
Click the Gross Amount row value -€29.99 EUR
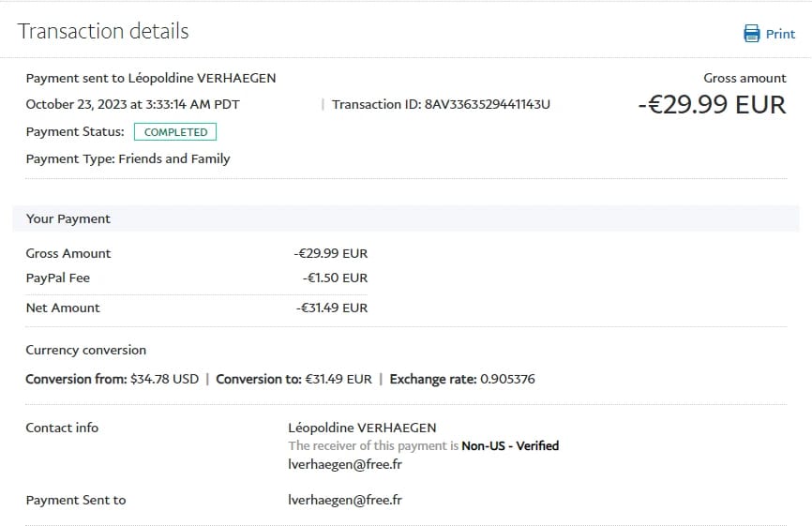(x=331, y=253)
